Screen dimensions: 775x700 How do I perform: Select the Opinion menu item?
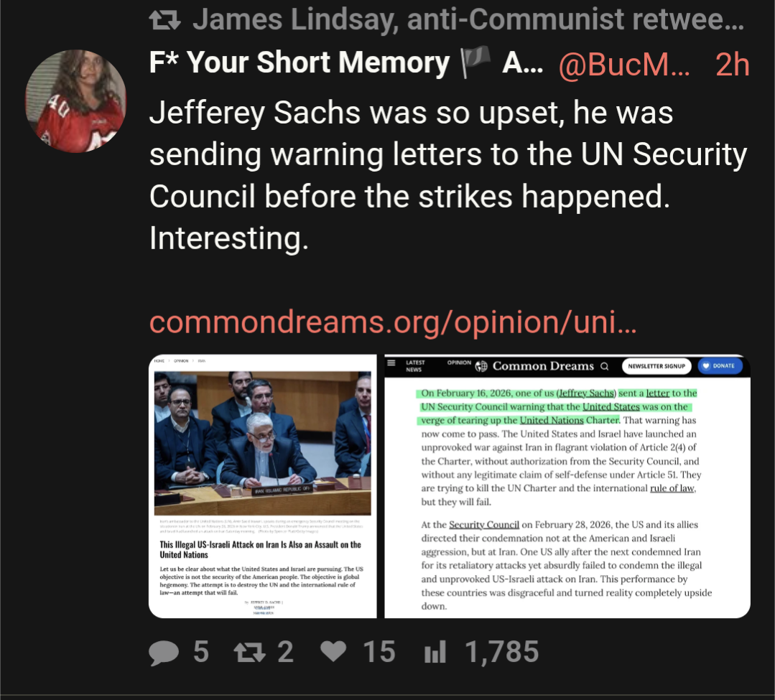[459, 363]
